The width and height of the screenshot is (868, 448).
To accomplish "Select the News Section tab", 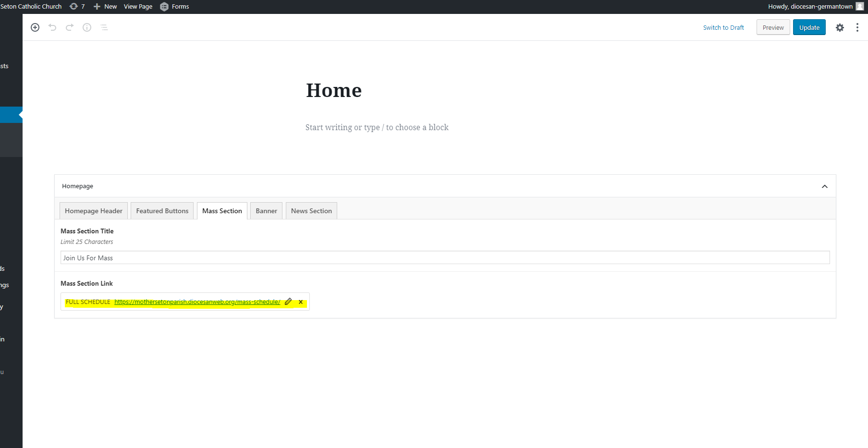I will (x=311, y=211).
